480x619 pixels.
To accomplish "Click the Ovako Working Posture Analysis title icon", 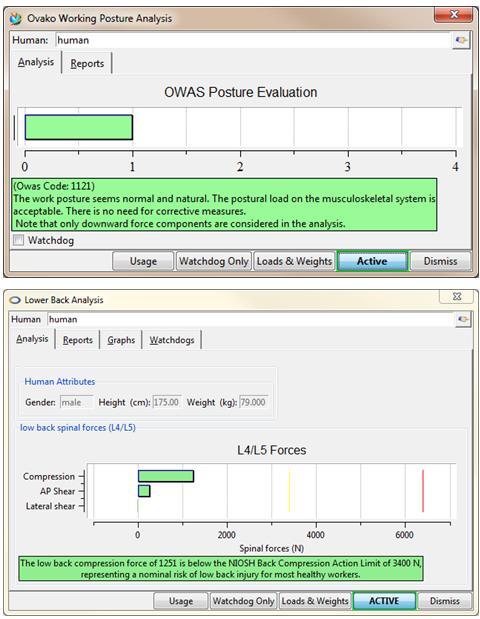I will coord(15,18).
